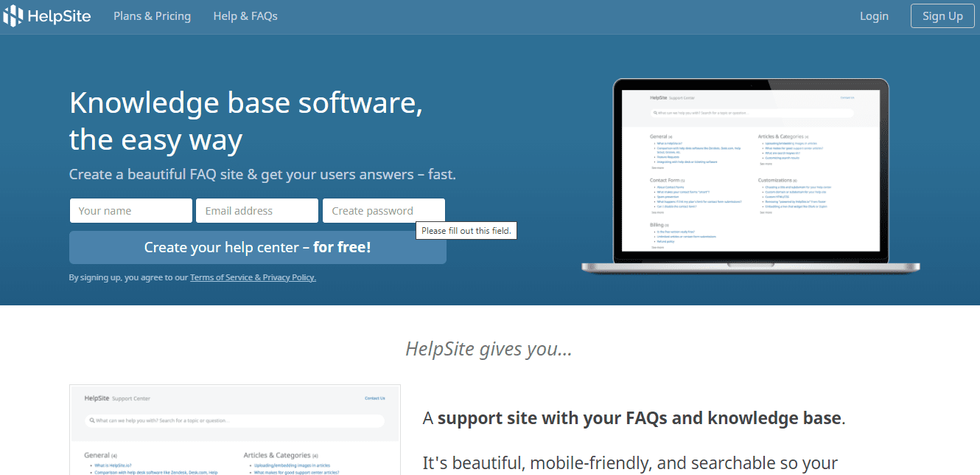This screenshot has width=980, height=475.
Task: Open the Plans & Pricing page
Action: tap(152, 16)
